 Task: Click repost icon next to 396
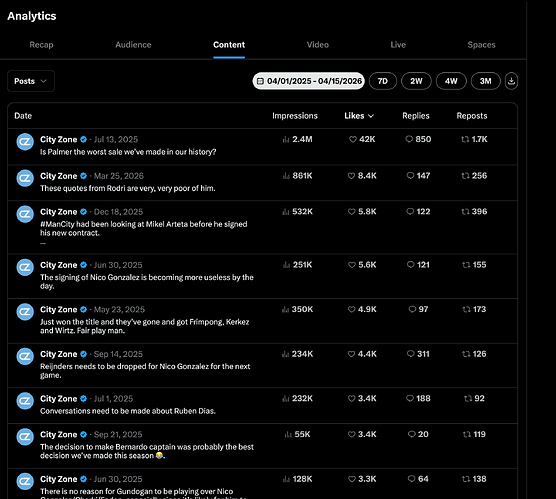(x=466, y=212)
